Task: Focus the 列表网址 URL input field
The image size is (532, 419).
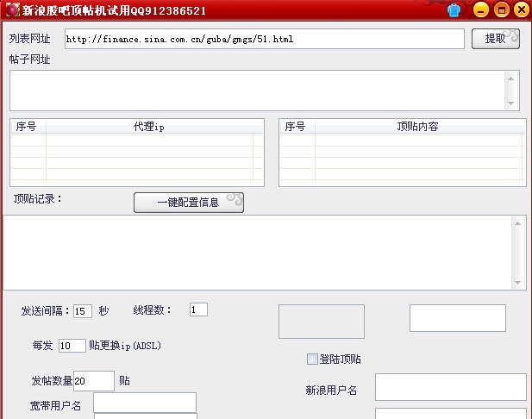Action: click(x=265, y=39)
